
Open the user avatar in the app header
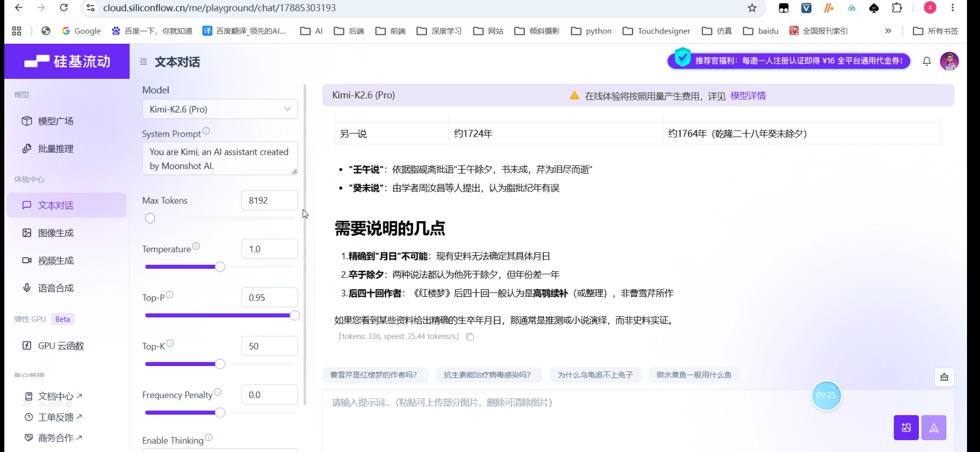pyautogui.click(x=949, y=61)
